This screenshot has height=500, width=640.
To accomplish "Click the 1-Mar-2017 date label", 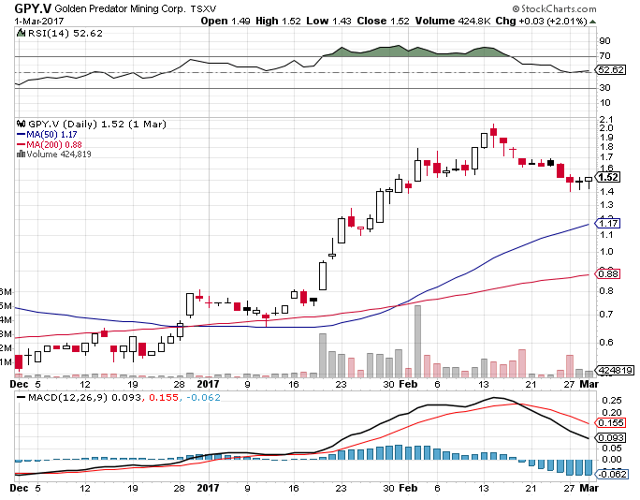I will [x=39, y=20].
